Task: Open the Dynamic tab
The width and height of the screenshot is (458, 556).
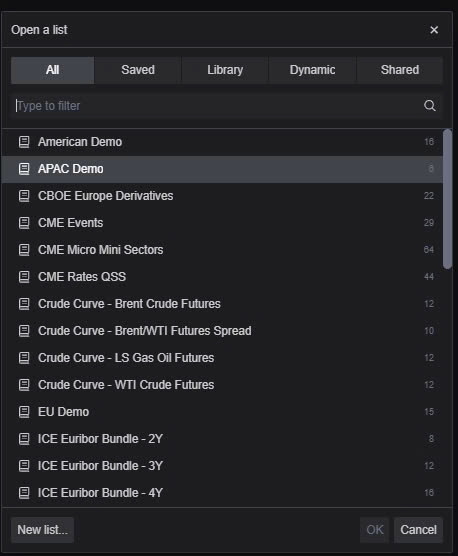Action: pyautogui.click(x=312, y=70)
